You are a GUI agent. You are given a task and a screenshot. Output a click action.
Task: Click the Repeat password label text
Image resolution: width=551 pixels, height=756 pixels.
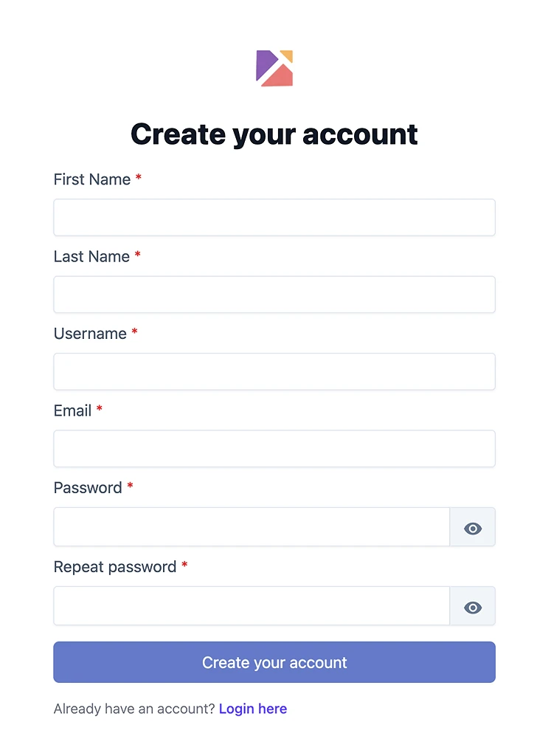tap(115, 567)
